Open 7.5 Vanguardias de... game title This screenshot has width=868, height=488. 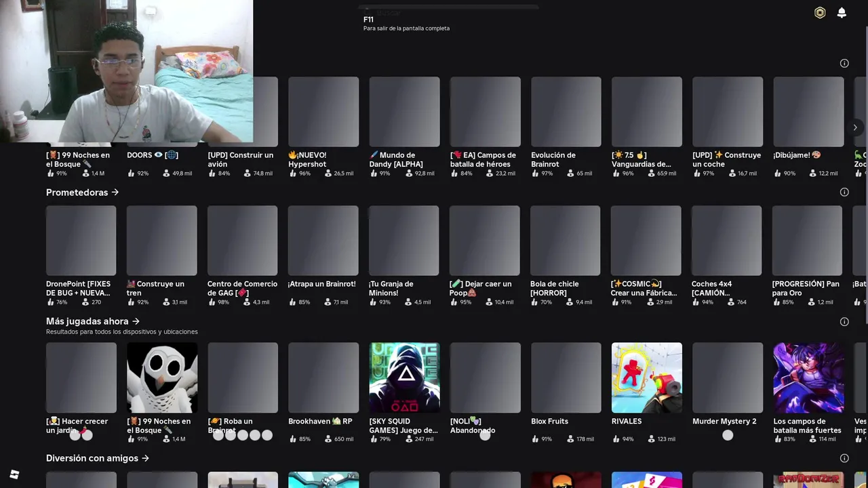(642, 159)
